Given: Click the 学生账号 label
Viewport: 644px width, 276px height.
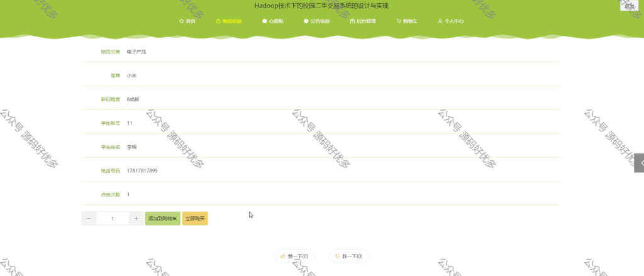Looking at the screenshot, I should click(x=111, y=123).
